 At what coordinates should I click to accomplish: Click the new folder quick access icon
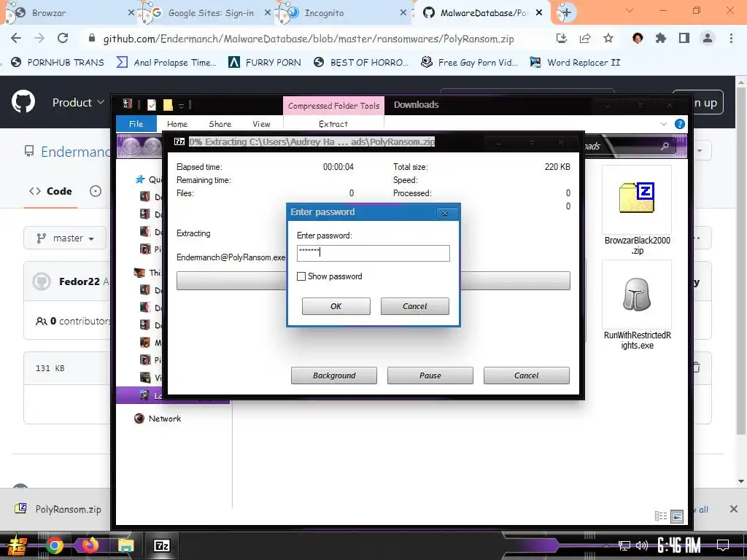point(168,105)
